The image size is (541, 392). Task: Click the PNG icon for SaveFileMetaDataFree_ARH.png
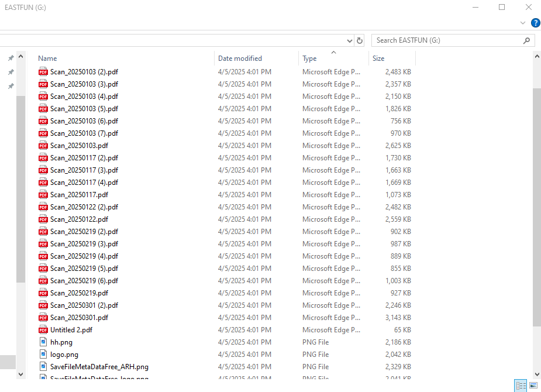(x=43, y=366)
